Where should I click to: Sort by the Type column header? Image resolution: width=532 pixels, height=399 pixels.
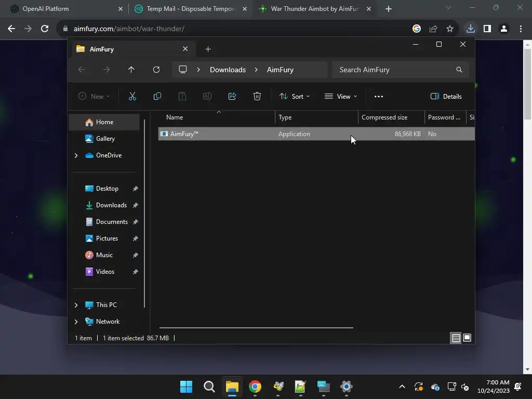tap(316, 117)
